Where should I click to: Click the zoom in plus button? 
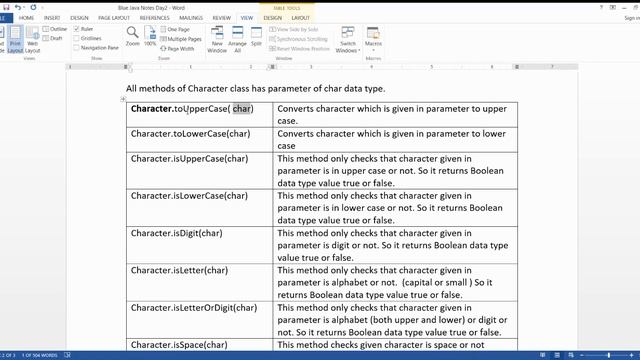pos(631,355)
